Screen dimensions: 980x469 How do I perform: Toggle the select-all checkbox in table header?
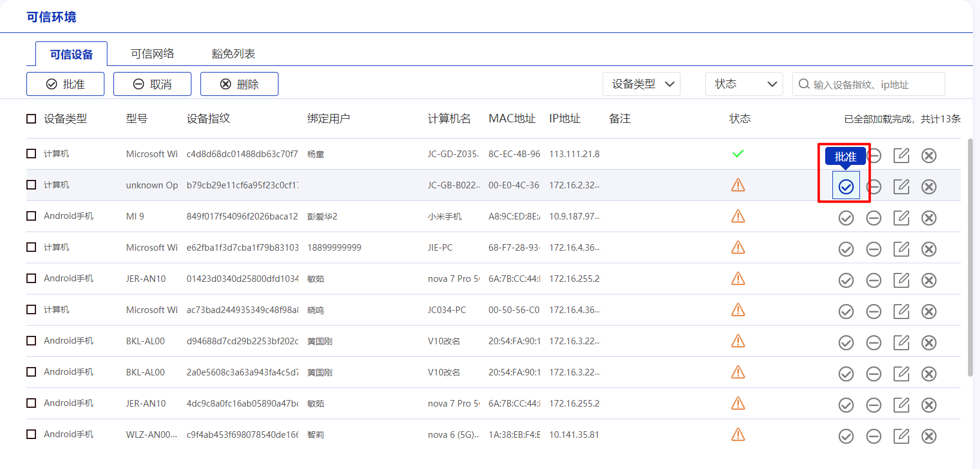[x=31, y=119]
